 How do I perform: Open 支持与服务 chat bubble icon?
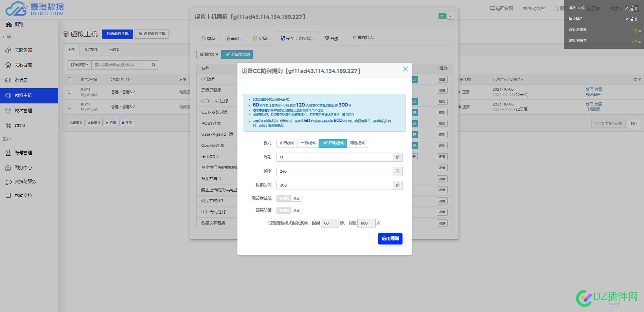tap(8, 182)
